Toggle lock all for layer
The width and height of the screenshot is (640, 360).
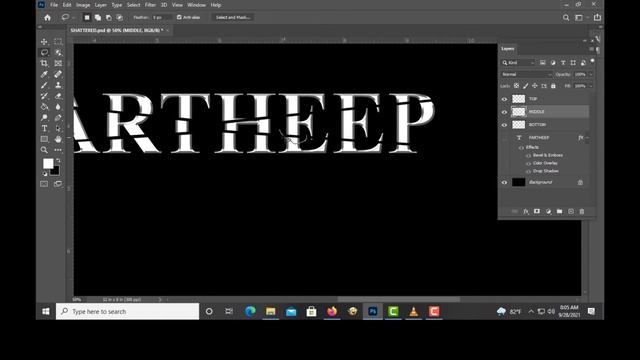(x=553, y=86)
